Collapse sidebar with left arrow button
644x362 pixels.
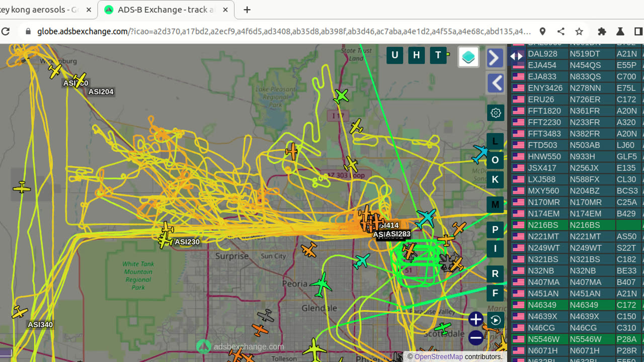click(x=495, y=83)
